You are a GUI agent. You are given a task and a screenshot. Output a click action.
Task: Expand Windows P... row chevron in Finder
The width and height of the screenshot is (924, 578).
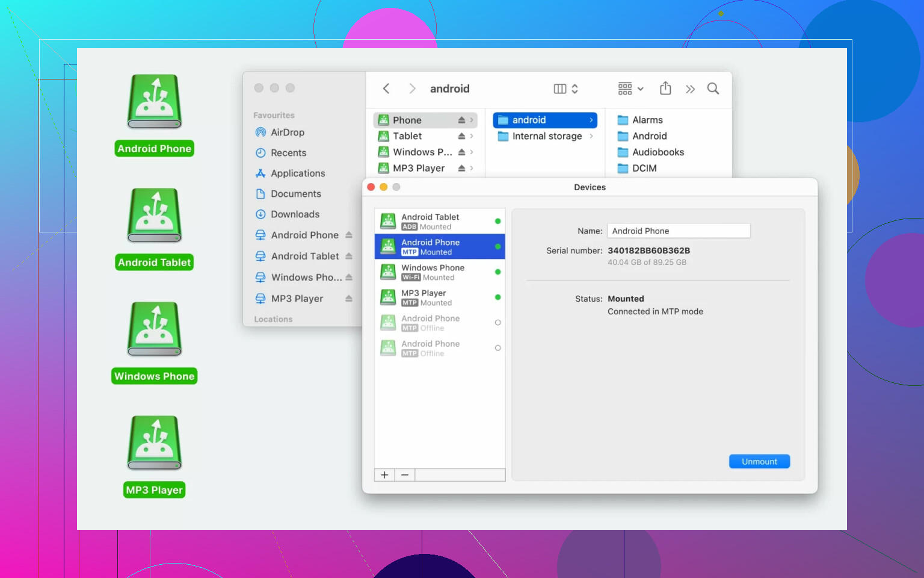pyautogui.click(x=472, y=152)
